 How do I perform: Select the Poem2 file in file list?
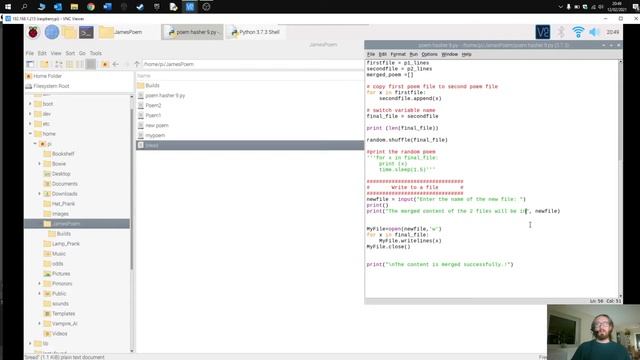pyautogui.click(x=153, y=105)
